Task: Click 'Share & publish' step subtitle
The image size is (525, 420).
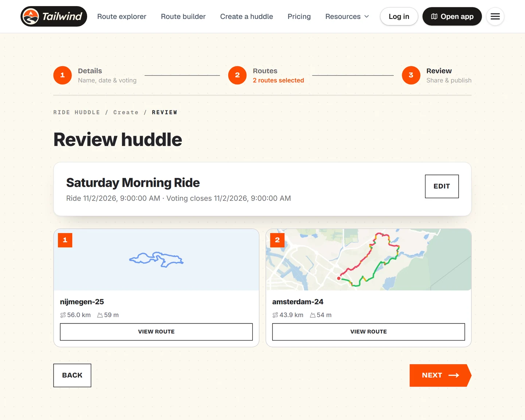Action: (449, 81)
